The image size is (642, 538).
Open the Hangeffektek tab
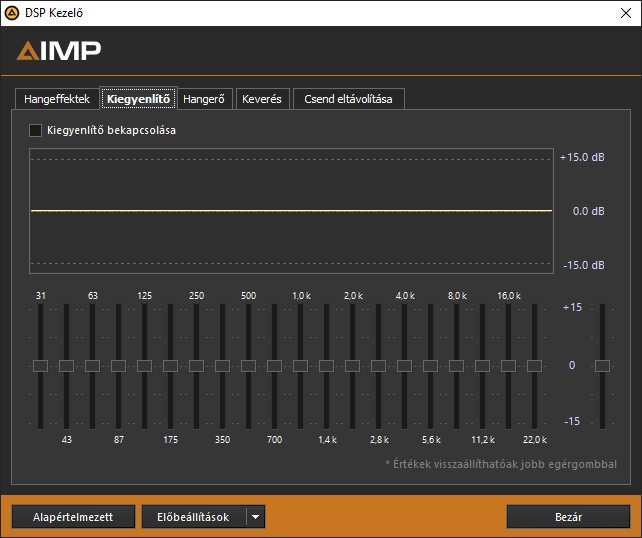coord(57,99)
